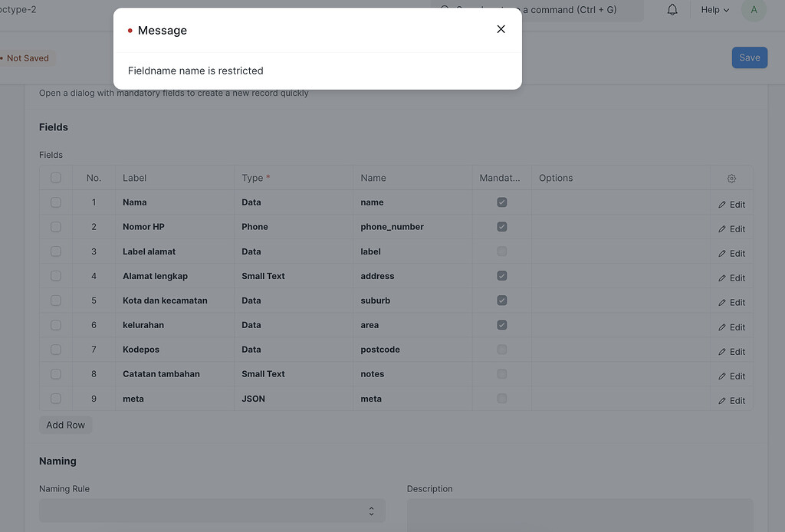Click the edit pencil on the Nama row
Image resolution: width=785 pixels, height=532 pixels.
click(731, 204)
